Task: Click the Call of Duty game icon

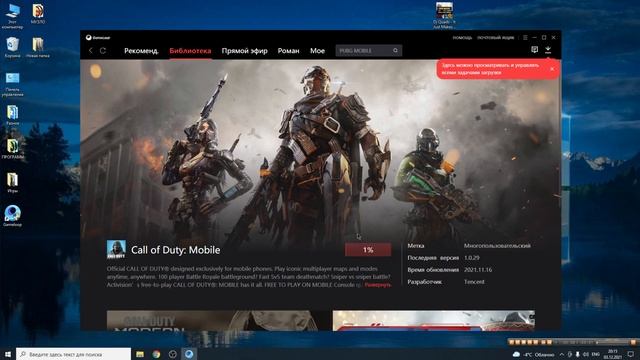Action: tap(116, 249)
